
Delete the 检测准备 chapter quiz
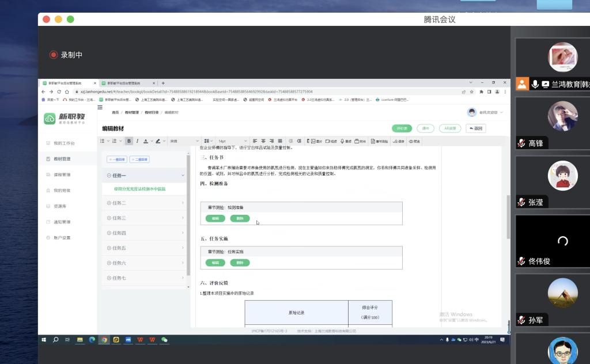pos(240,218)
